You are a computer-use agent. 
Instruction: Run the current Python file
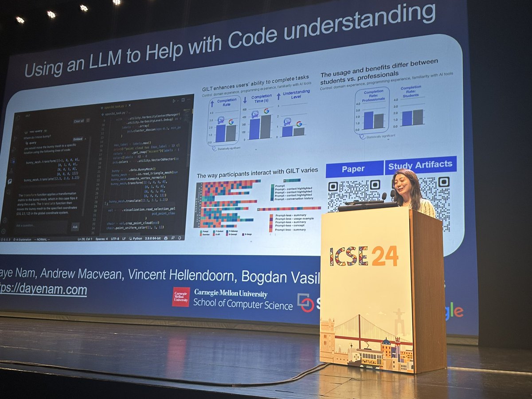point(174,101)
